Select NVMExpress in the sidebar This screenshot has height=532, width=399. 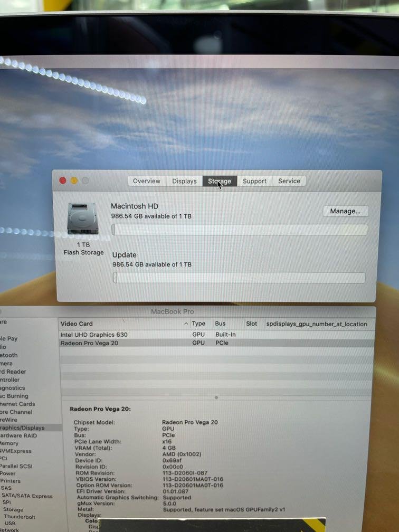[16, 451]
